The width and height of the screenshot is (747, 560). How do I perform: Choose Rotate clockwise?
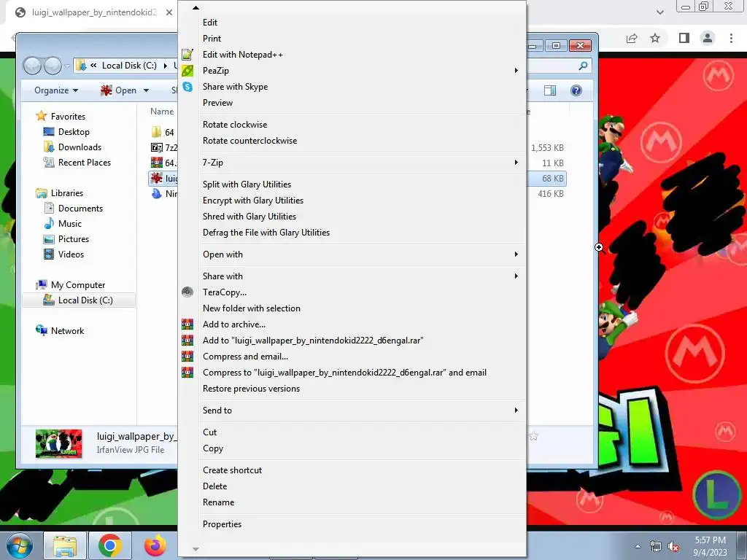tap(235, 125)
